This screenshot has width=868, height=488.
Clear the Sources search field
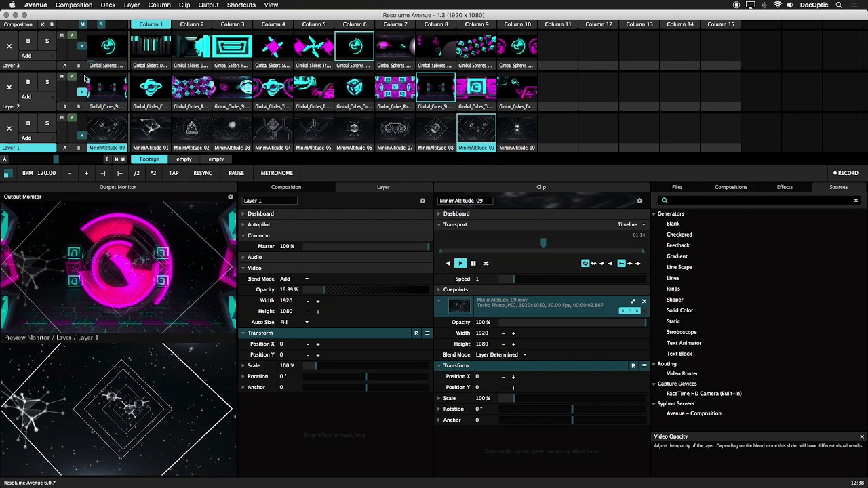click(856, 201)
